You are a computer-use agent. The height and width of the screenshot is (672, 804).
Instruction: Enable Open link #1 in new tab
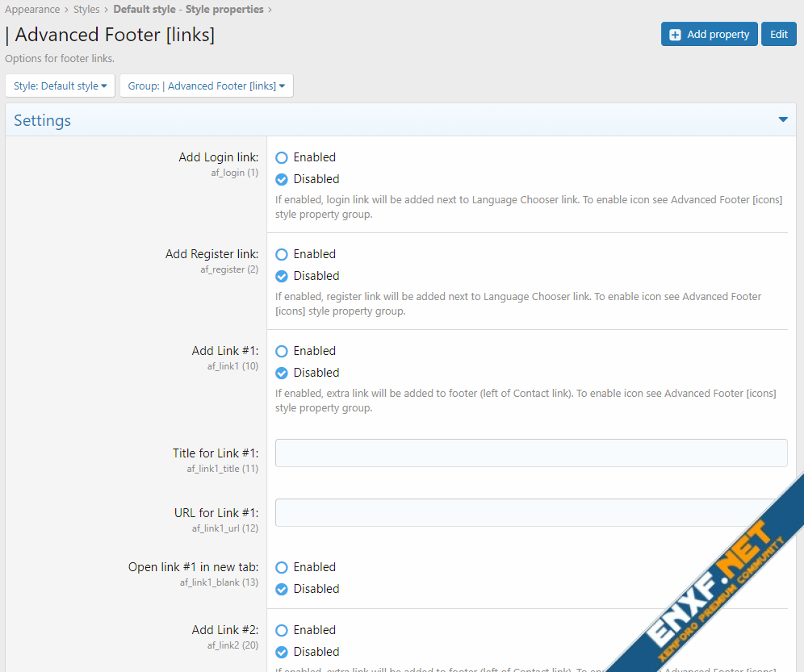(282, 567)
